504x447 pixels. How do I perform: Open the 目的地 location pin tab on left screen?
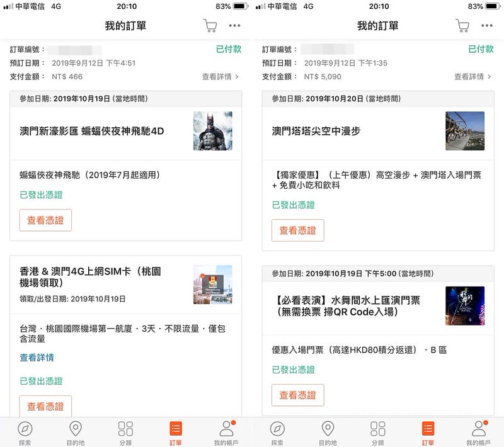(x=75, y=433)
